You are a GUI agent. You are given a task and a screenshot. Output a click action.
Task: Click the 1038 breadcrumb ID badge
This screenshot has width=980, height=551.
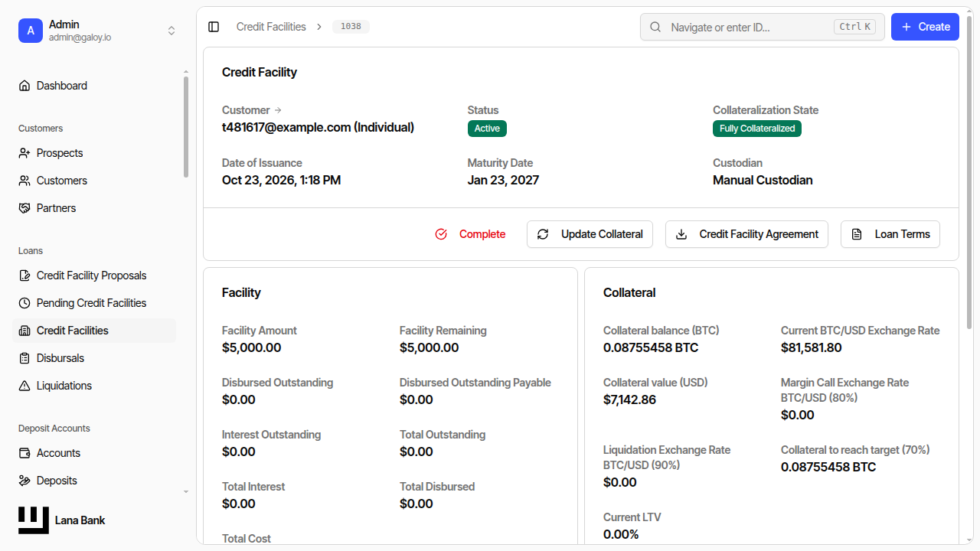tap(351, 27)
